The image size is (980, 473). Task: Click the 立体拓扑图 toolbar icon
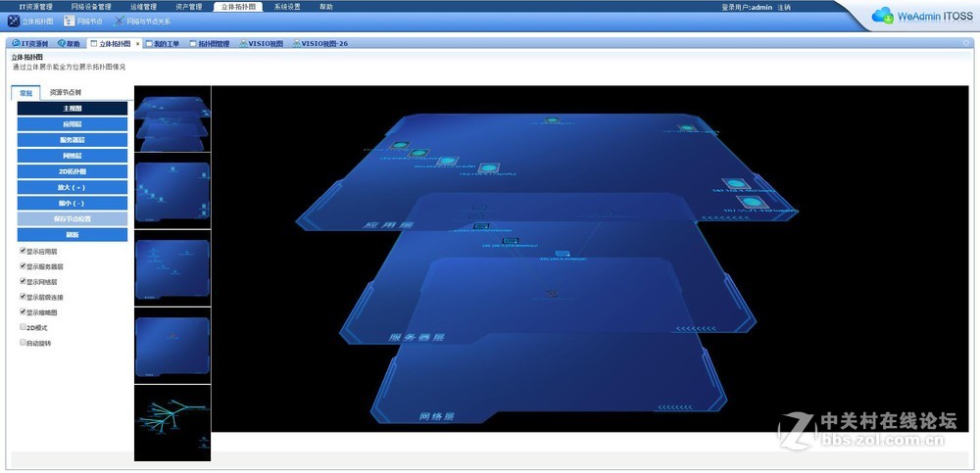pyautogui.click(x=14, y=21)
